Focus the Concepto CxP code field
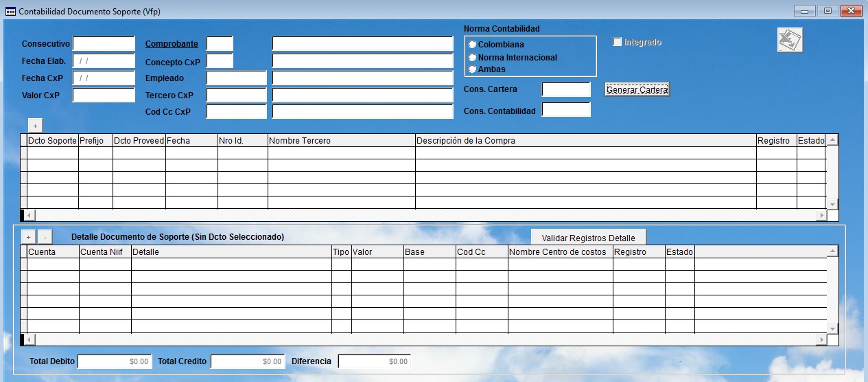 coord(220,60)
